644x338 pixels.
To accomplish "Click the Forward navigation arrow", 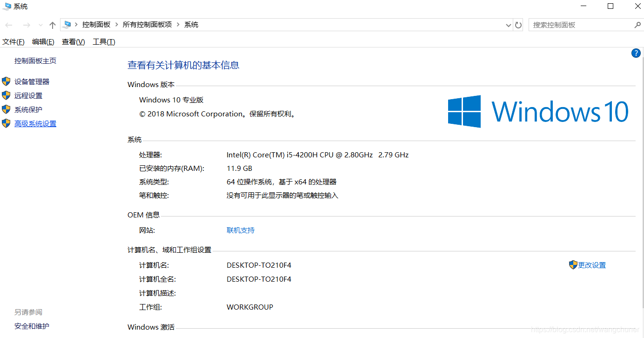I will click(27, 25).
